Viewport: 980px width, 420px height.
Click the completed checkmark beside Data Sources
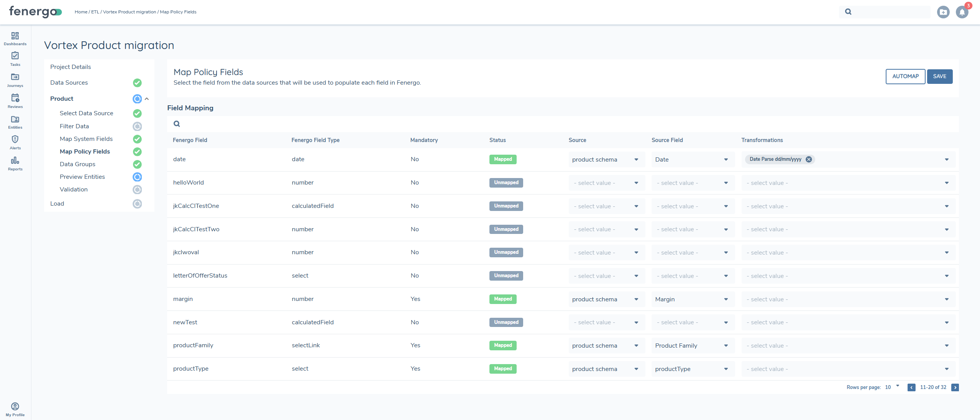coord(137,83)
